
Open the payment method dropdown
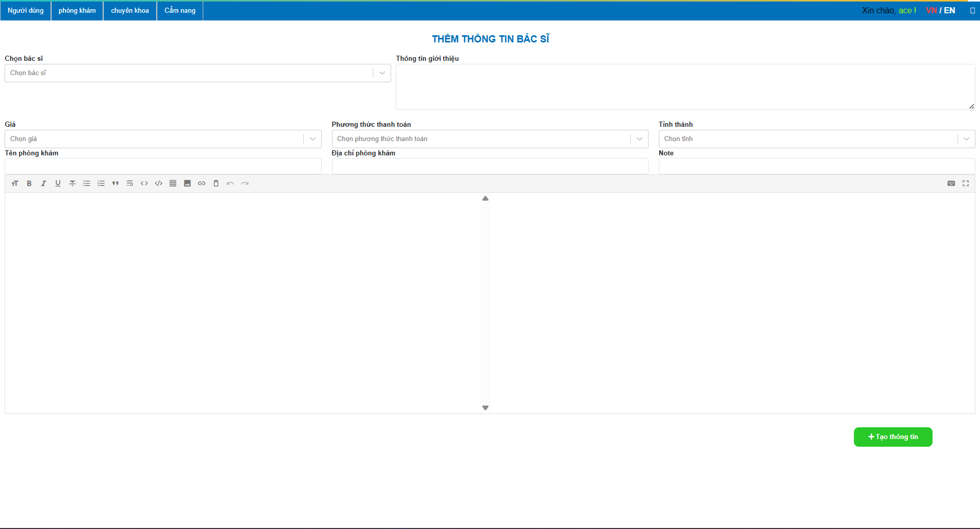(x=489, y=139)
